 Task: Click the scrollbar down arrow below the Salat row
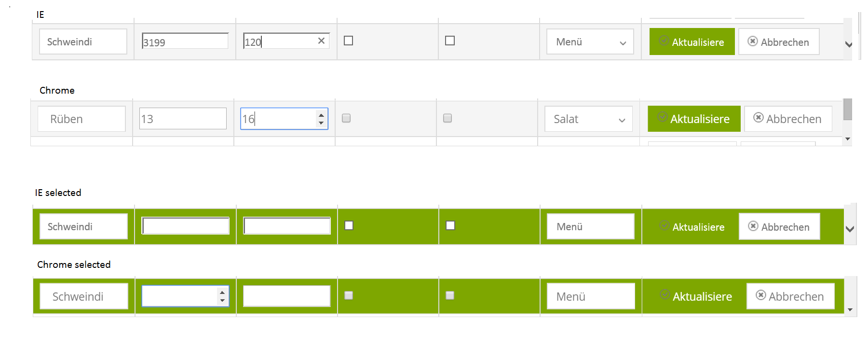pos(848,139)
